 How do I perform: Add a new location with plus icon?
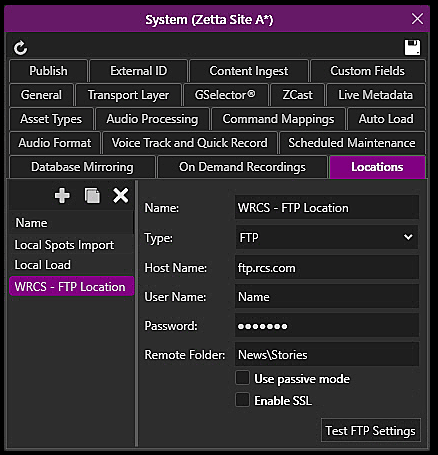point(62,195)
